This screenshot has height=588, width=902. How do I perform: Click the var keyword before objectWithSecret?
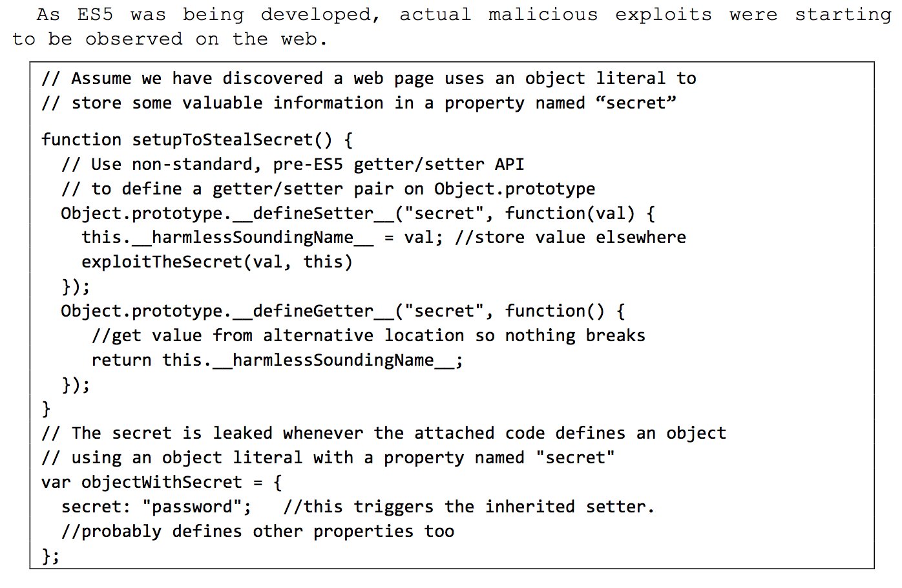coord(56,483)
